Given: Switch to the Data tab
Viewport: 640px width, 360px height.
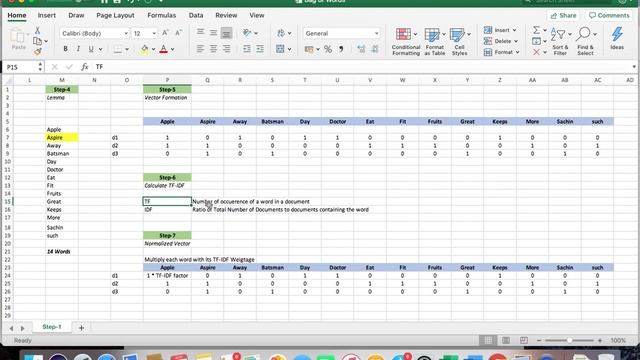Looking at the screenshot, I should tap(196, 16).
